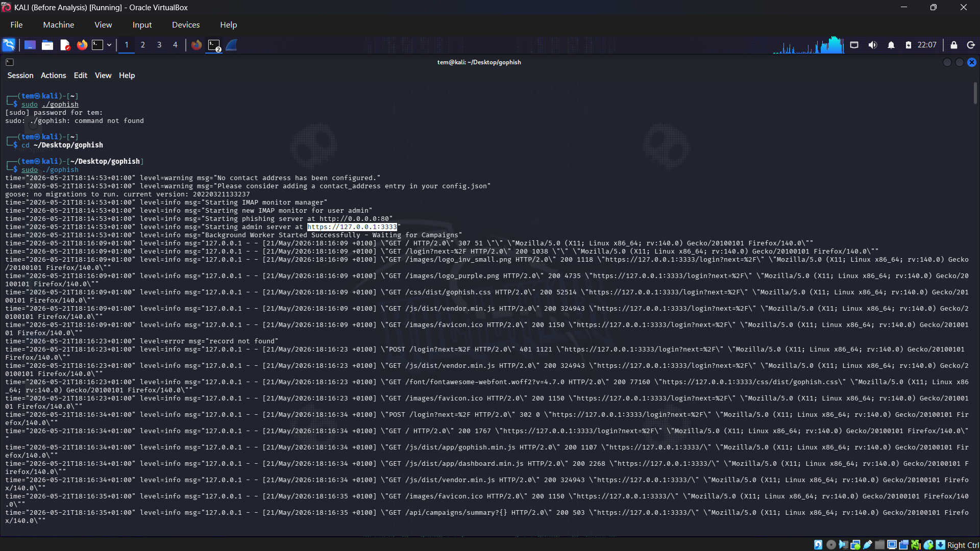Click the goose migrations version line

coord(128,194)
